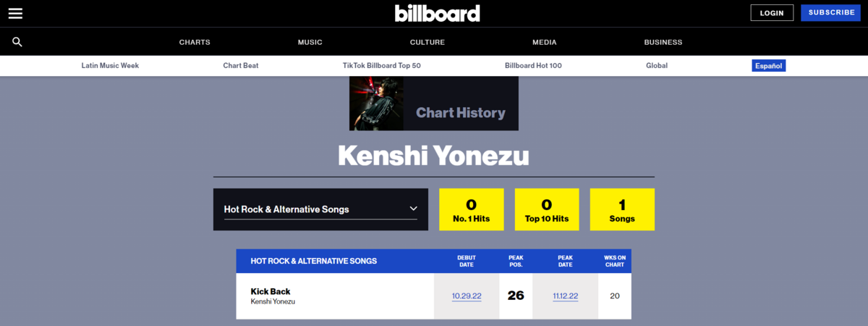Open the MUSIC menu
Screen dimensions: 868x326
(310, 42)
